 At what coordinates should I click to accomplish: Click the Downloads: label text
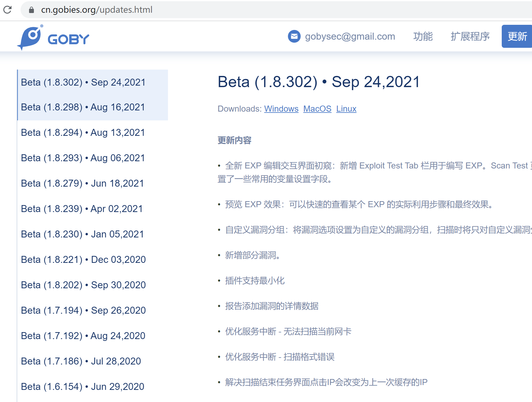[x=240, y=109]
